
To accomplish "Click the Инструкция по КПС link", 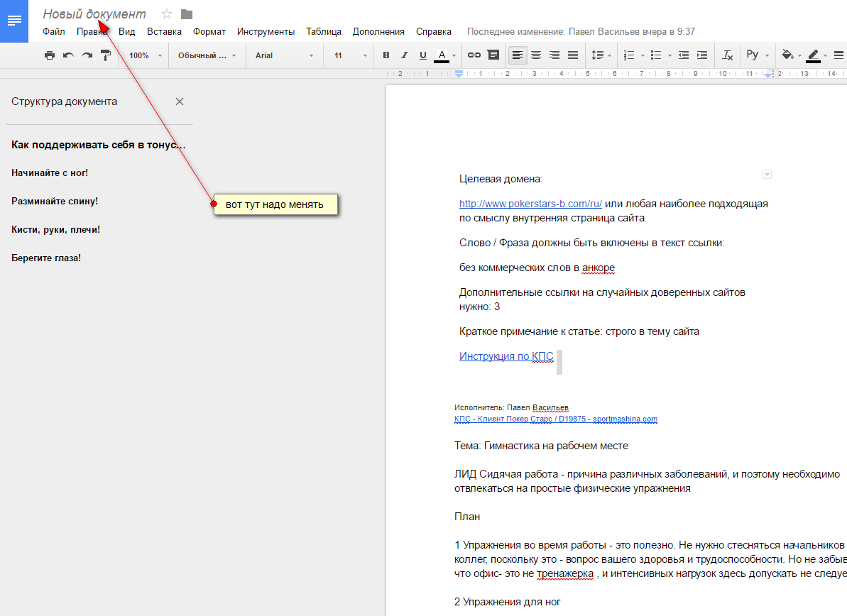I will pos(506,356).
